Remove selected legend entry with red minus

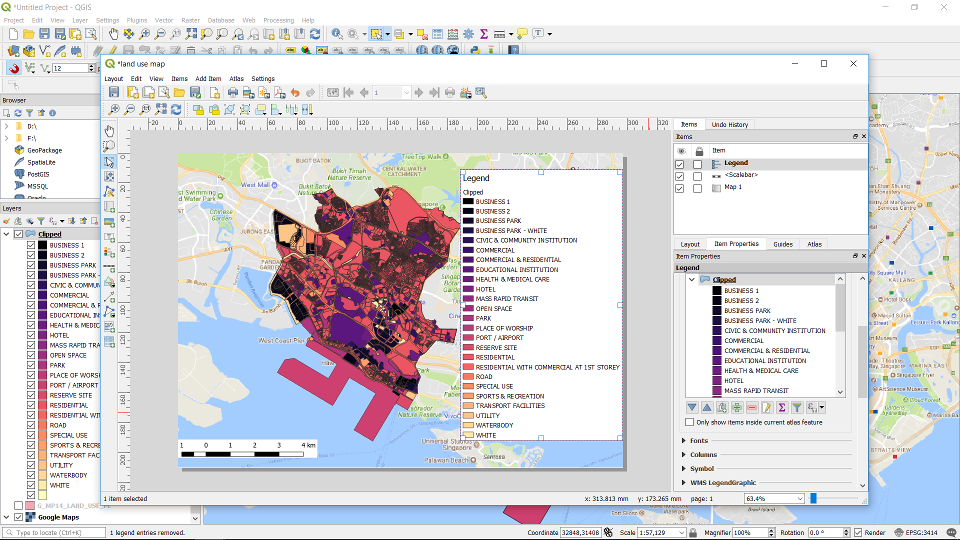751,408
